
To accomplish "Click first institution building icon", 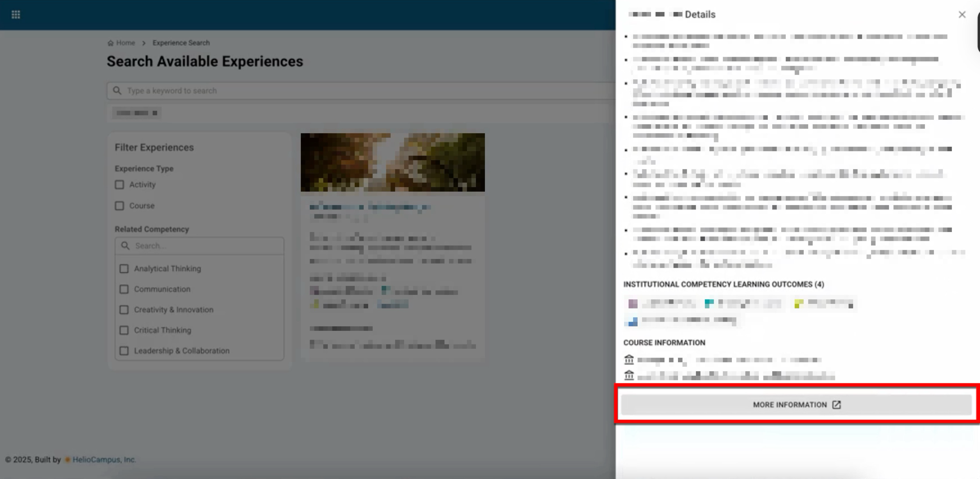I will coord(629,360).
